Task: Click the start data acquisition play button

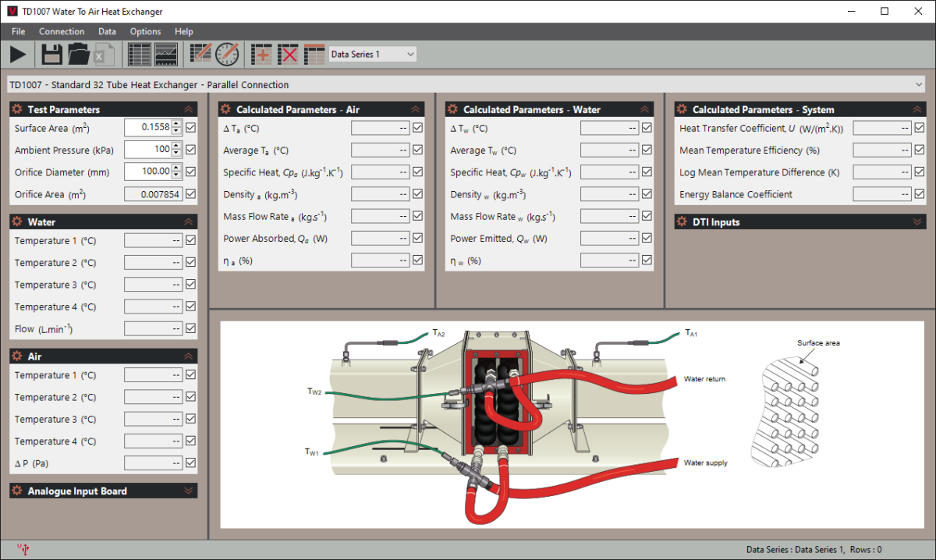Action: tap(18, 54)
